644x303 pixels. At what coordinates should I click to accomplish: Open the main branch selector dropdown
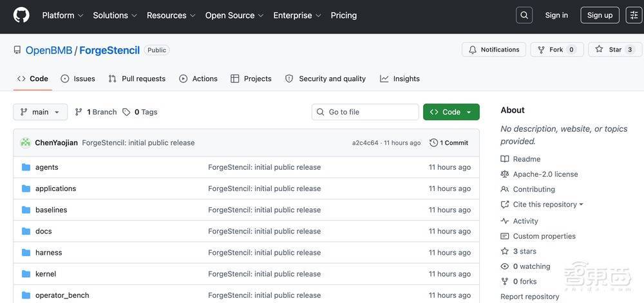[40, 112]
